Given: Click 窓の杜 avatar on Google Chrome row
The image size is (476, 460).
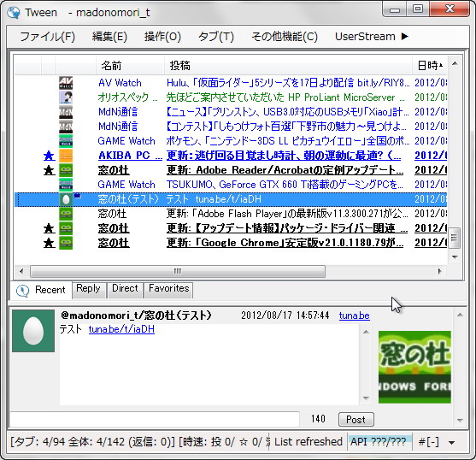Looking at the screenshot, I should pos(66,243).
